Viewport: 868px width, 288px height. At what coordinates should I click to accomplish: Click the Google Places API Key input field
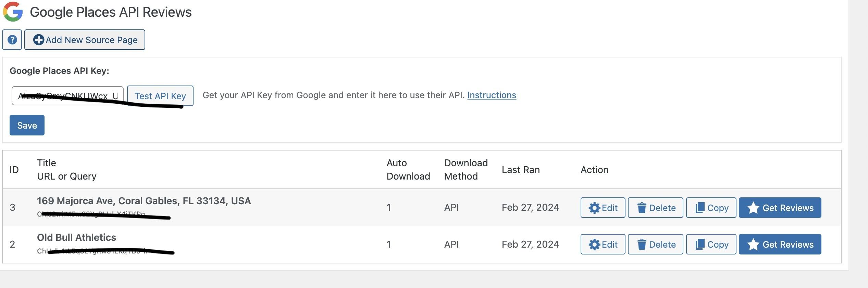67,96
